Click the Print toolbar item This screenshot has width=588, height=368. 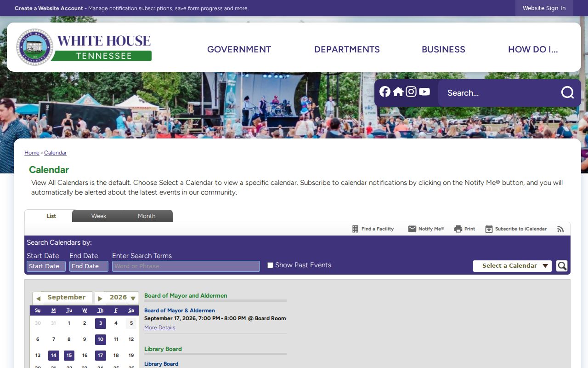(x=464, y=229)
